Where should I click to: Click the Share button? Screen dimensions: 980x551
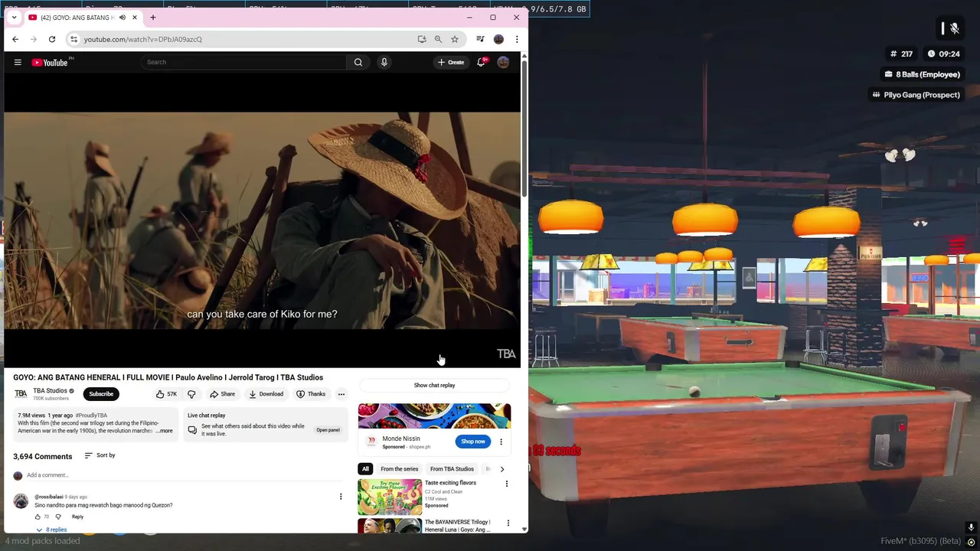click(223, 394)
